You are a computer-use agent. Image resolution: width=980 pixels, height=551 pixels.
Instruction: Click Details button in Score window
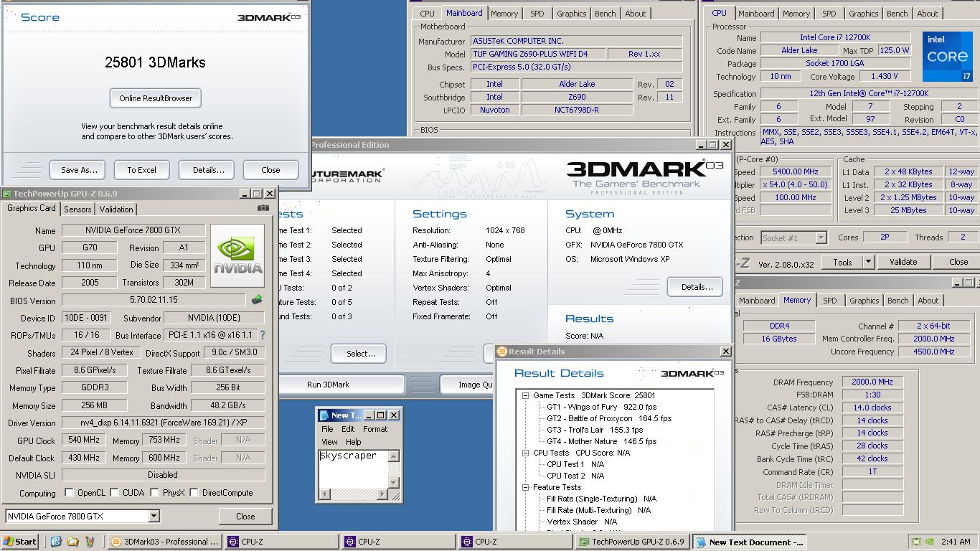tap(208, 170)
